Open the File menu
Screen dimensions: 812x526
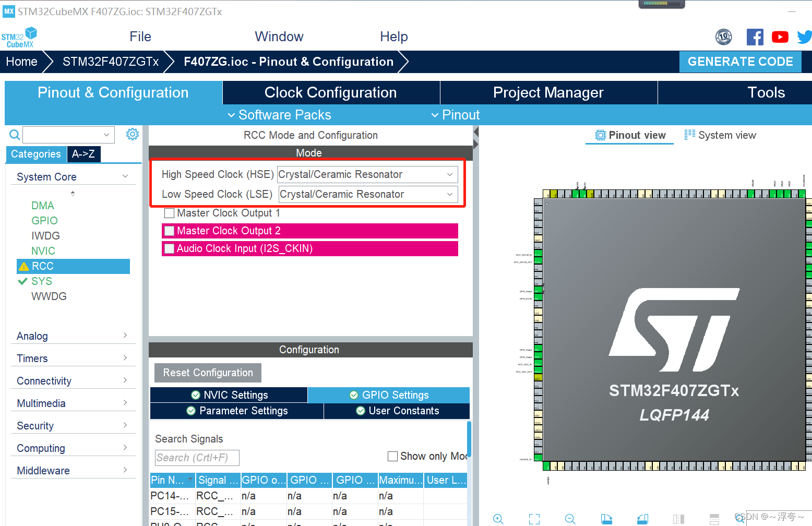pyautogui.click(x=140, y=37)
